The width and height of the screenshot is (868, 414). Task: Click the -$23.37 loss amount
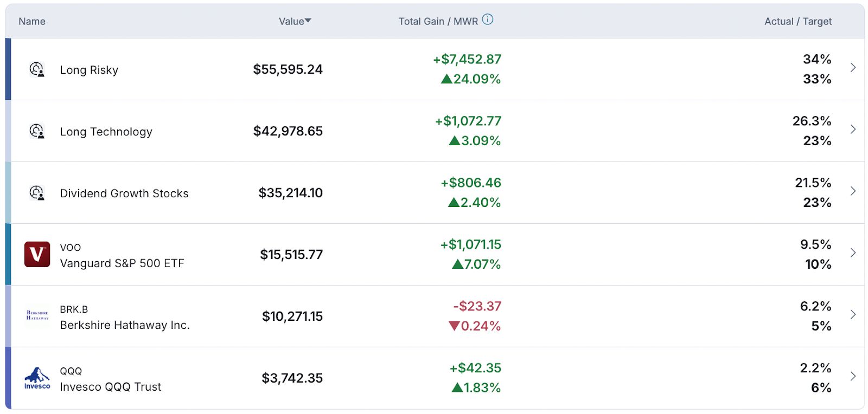tap(477, 306)
